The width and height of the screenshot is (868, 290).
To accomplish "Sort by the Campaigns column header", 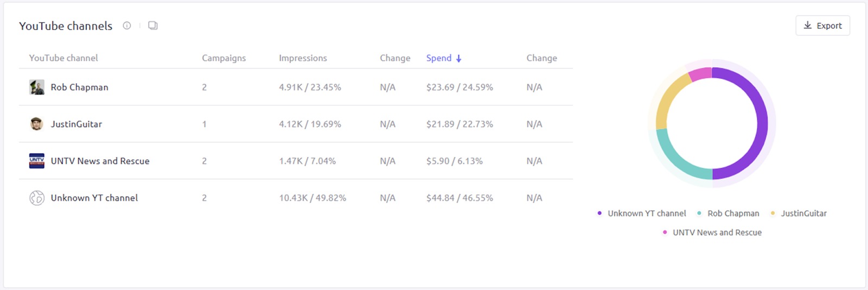I will 224,58.
